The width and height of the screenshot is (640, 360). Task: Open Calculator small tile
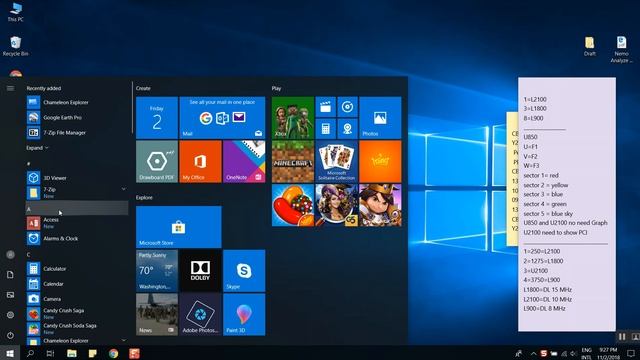click(x=325, y=129)
